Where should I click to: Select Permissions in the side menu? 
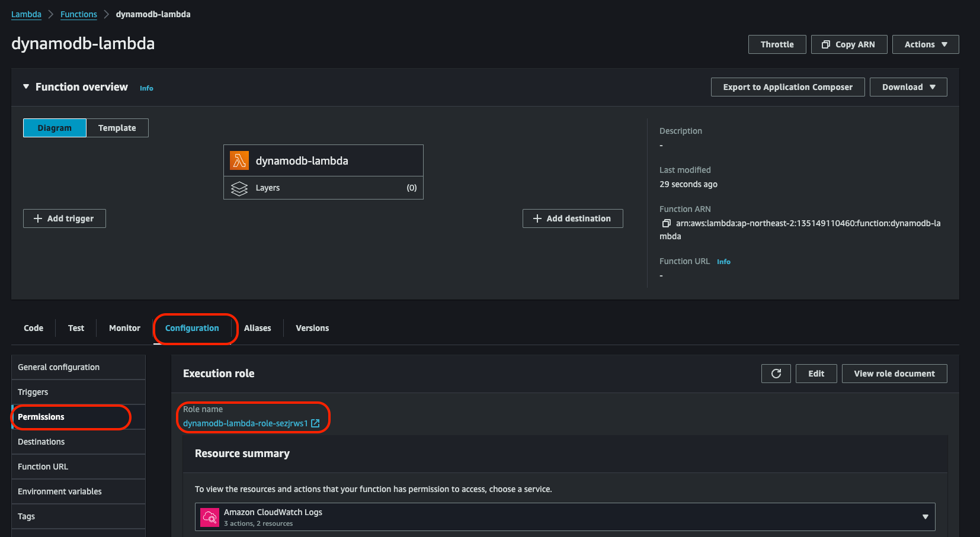pos(78,417)
